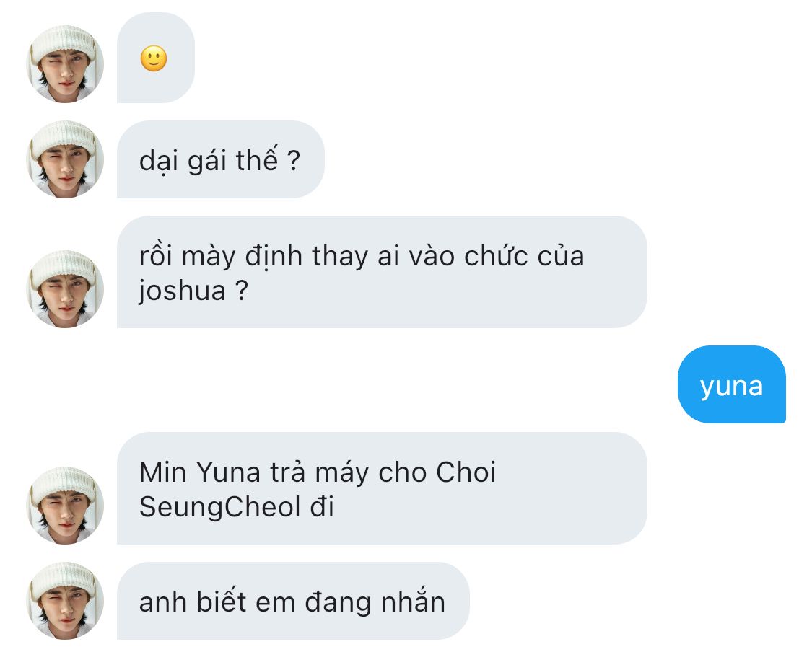
Task: Click the word "gái" in the second message
Action: pos(207,161)
